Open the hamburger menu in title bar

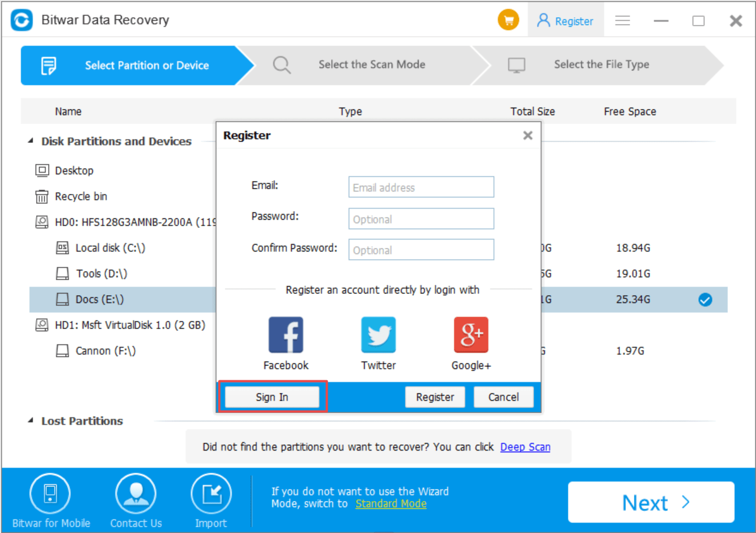click(623, 21)
